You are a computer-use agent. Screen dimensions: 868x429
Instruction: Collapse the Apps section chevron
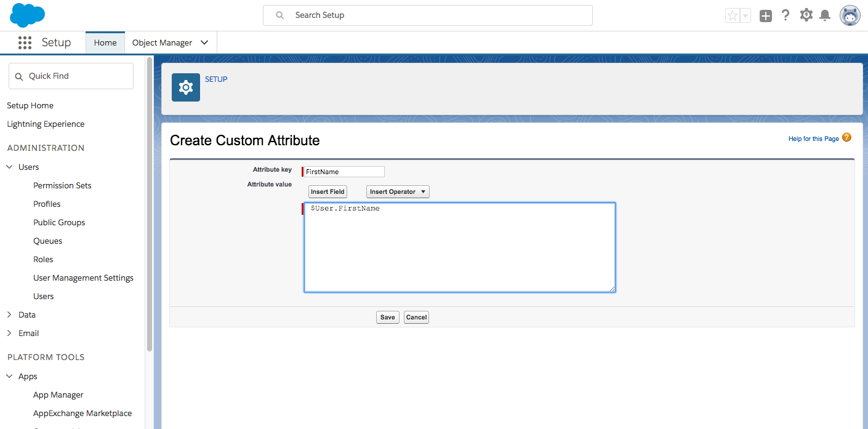click(9, 376)
